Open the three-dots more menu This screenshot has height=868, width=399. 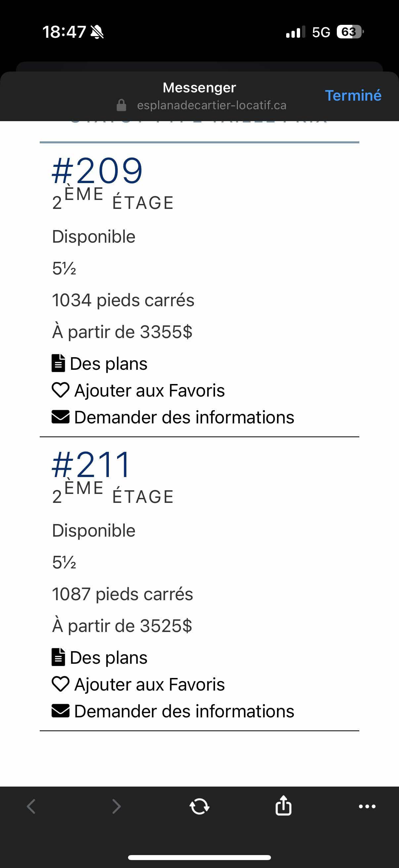[367, 806]
